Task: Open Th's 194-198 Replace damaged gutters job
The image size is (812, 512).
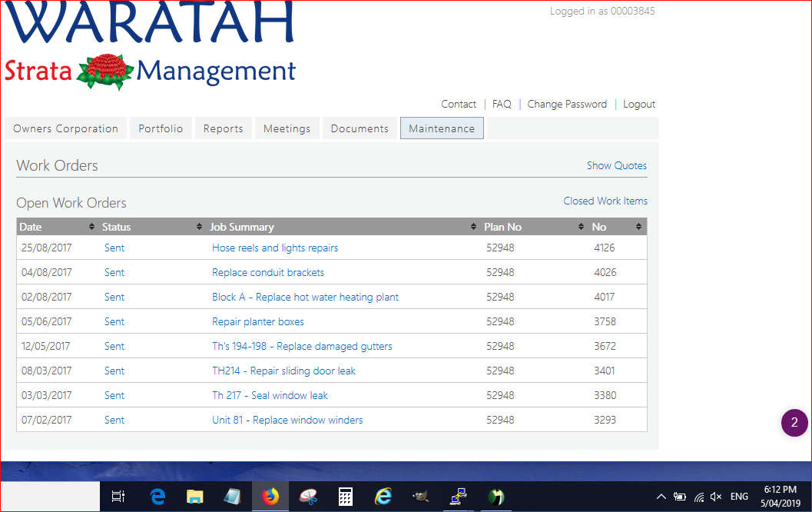Action: pos(303,346)
